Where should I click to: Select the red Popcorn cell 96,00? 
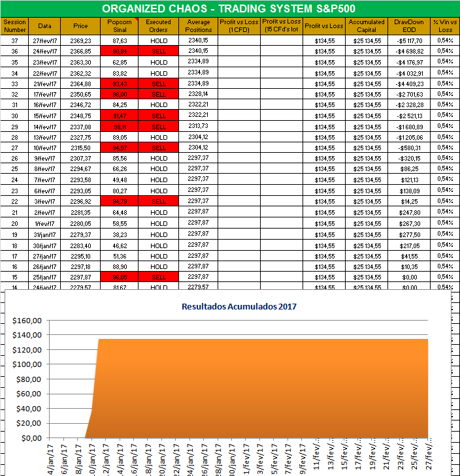pyautogui.click(x=120, y=95)
